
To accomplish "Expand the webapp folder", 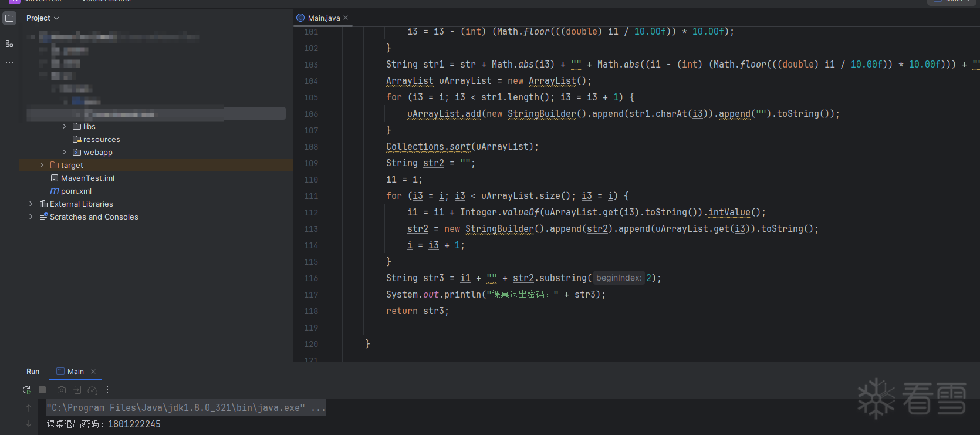I will (65, 152).
